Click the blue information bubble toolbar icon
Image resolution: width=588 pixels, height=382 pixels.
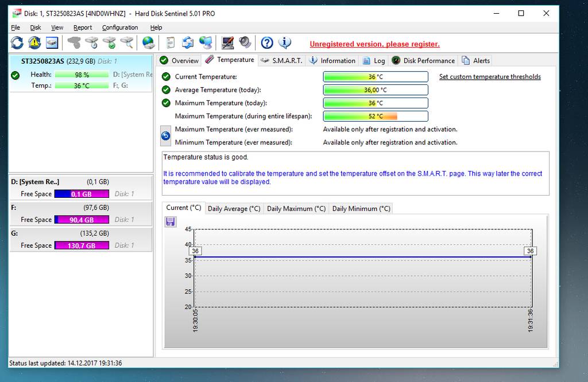pos(284,42)
